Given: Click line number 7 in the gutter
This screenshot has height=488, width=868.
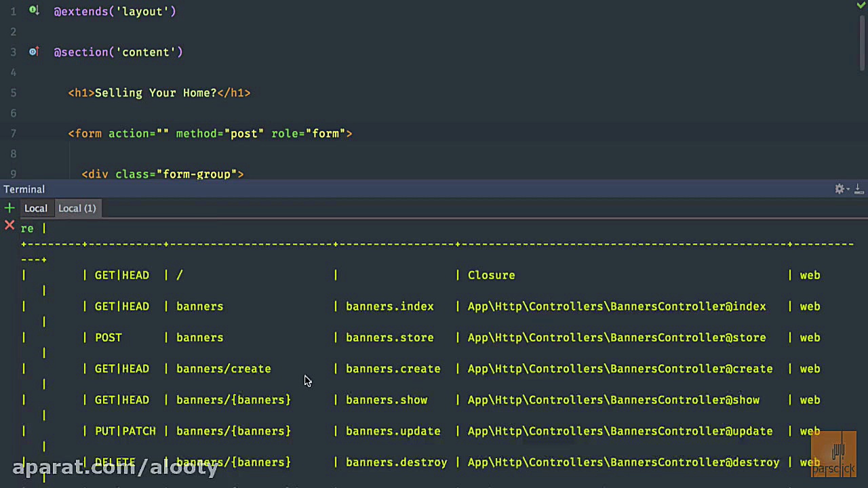Looking at the screenshot, I should pyautogui.click(x=13, y=134).
